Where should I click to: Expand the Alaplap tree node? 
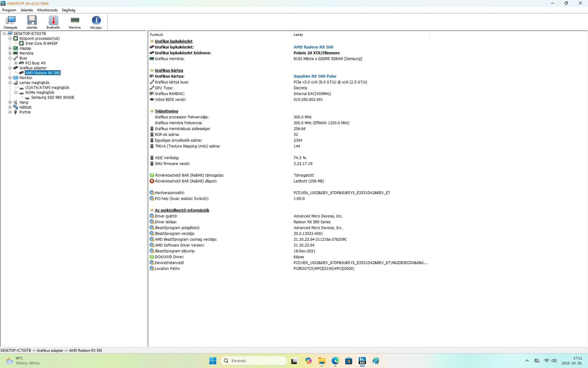10,48
